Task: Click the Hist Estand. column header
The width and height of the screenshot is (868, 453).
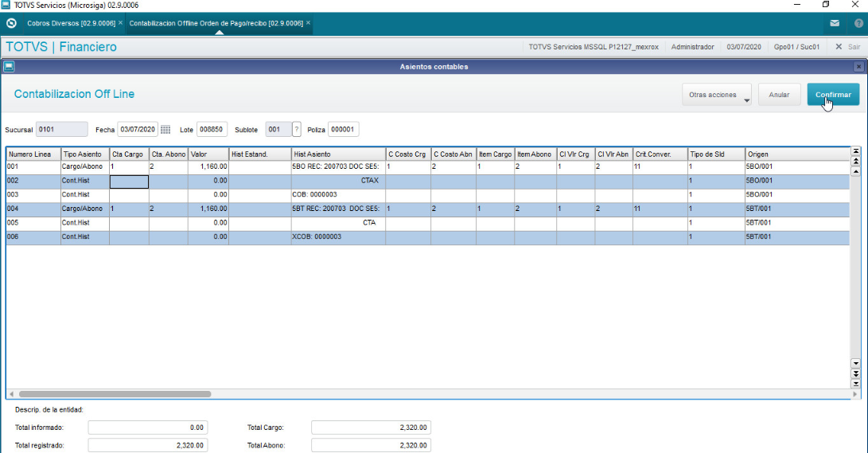Action: pos(260,154)
